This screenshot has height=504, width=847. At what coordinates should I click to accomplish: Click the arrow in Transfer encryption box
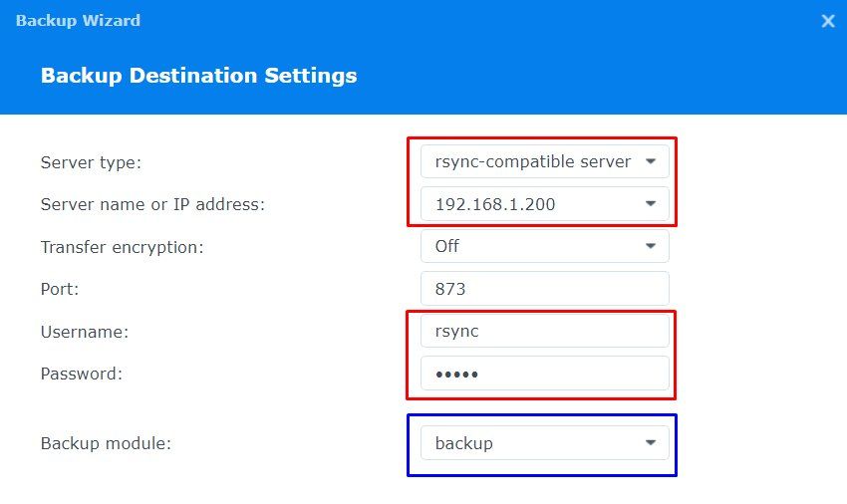(x=651, y=246)
